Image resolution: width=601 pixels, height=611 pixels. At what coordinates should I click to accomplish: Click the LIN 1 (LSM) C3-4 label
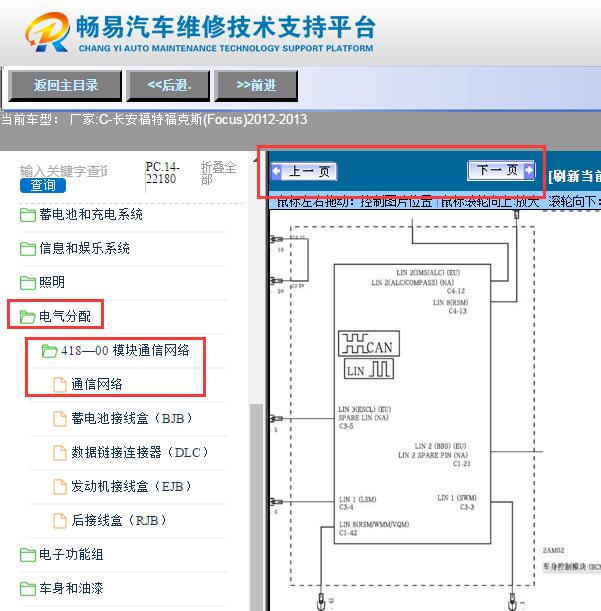pos(357,503)
